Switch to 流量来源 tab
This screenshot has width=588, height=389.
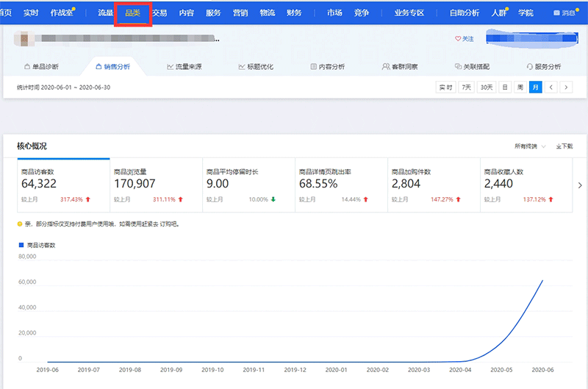pos(184,67)
